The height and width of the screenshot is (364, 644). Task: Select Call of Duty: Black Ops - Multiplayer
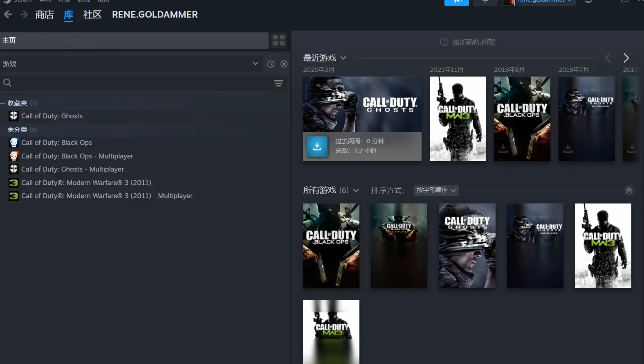(x=77, y=156)
